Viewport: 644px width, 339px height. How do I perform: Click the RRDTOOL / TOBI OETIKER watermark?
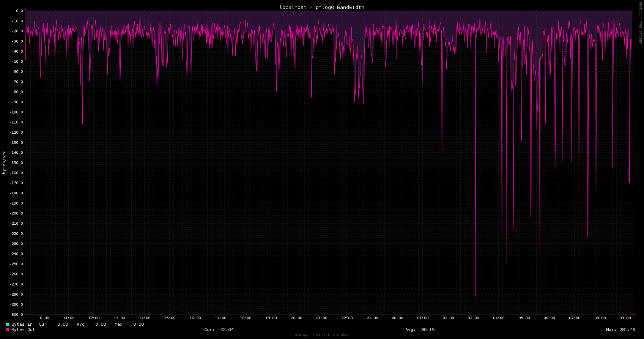[641, 23]
